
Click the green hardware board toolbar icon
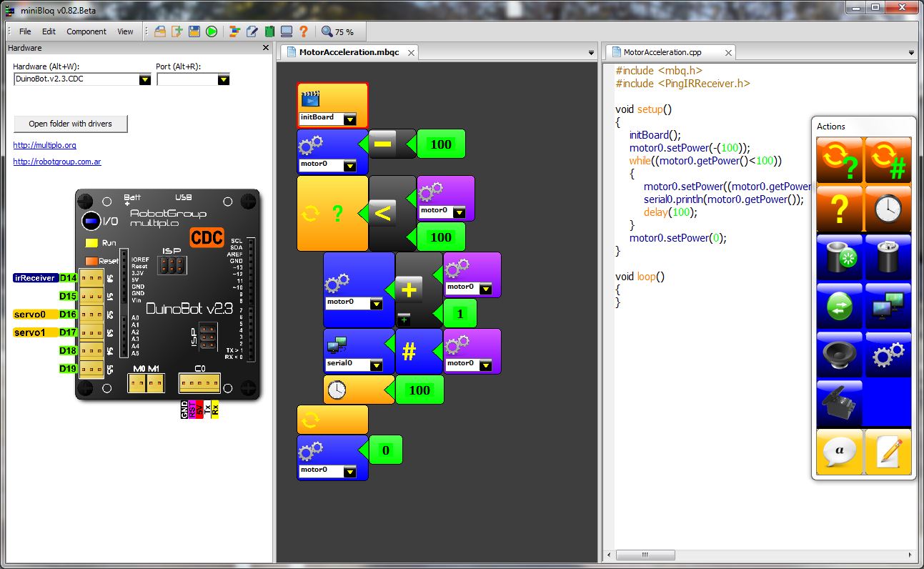tap(269, 31)
